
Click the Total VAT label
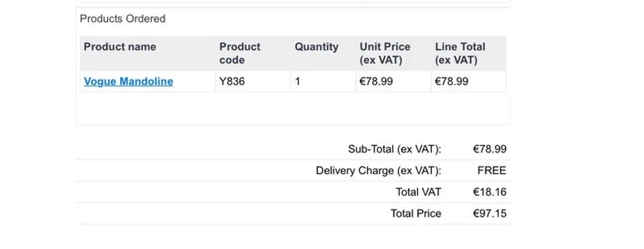coord(419,192)
